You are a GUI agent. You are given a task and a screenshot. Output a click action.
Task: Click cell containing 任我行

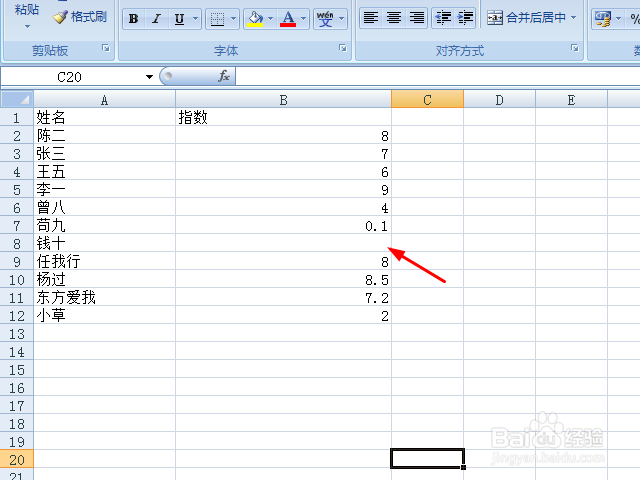click(104, 261)
